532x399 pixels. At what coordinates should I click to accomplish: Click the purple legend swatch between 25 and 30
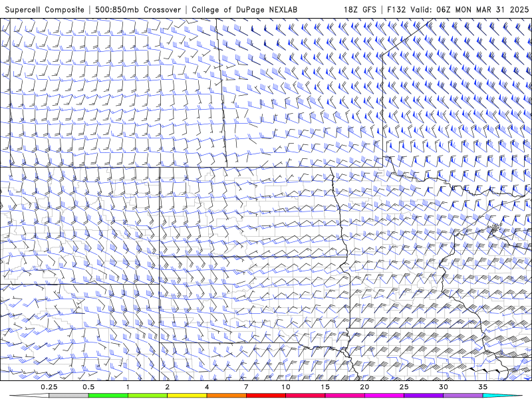[x=424, y=396]
